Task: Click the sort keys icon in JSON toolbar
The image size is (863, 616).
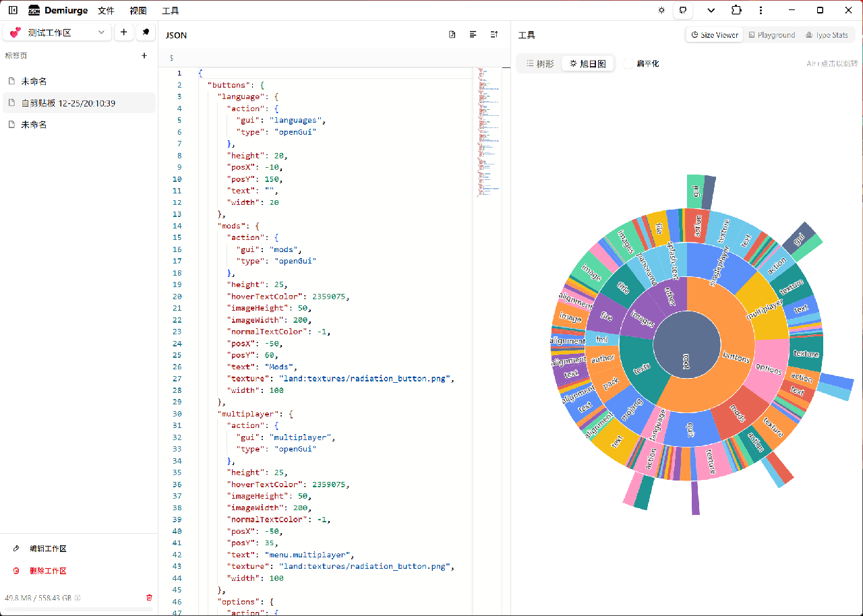Action: pos(494,35)
